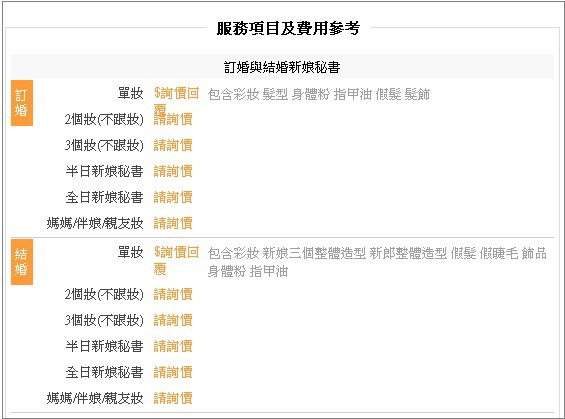The image size is (565, 419).
Task: Click the orange 訂婚 category label
Action: 22,103
